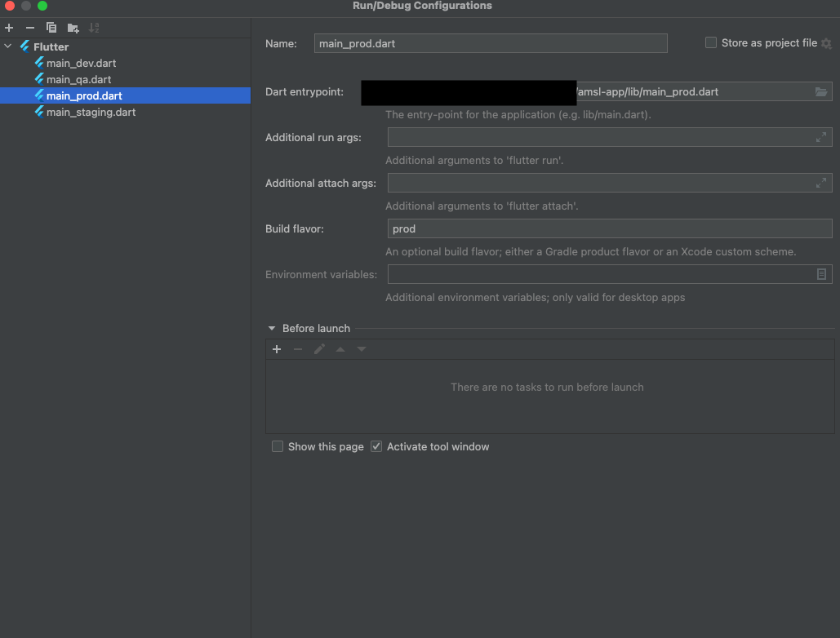The height and width of the screenshot is (638, 840).
Task: Copy the main_prod.dart configuration
Action: coord(51,27)
